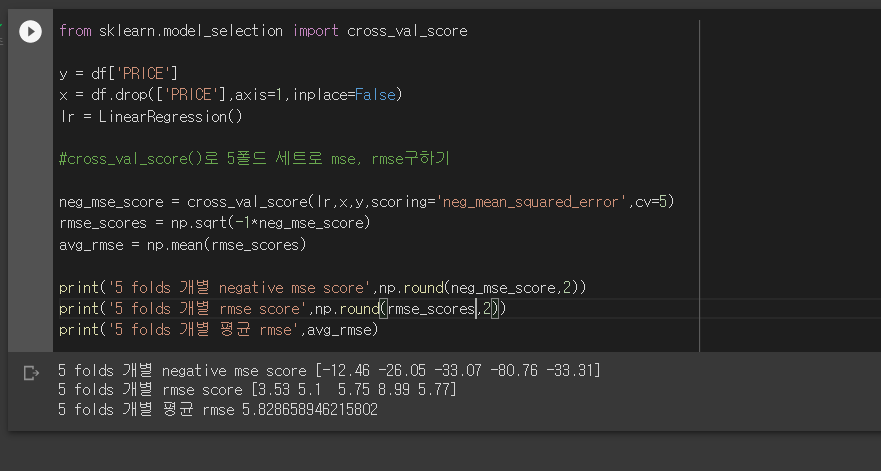Click the avg_rmse = np.mean line

[x=183, y=244]
